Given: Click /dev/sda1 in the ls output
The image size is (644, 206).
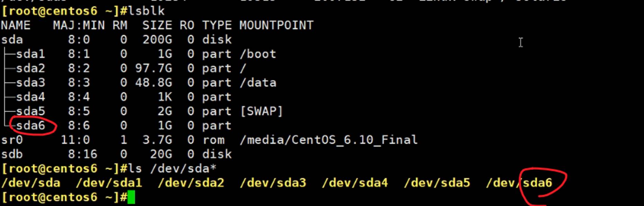Looking at the screenshot, I should [x=109, y=182].
